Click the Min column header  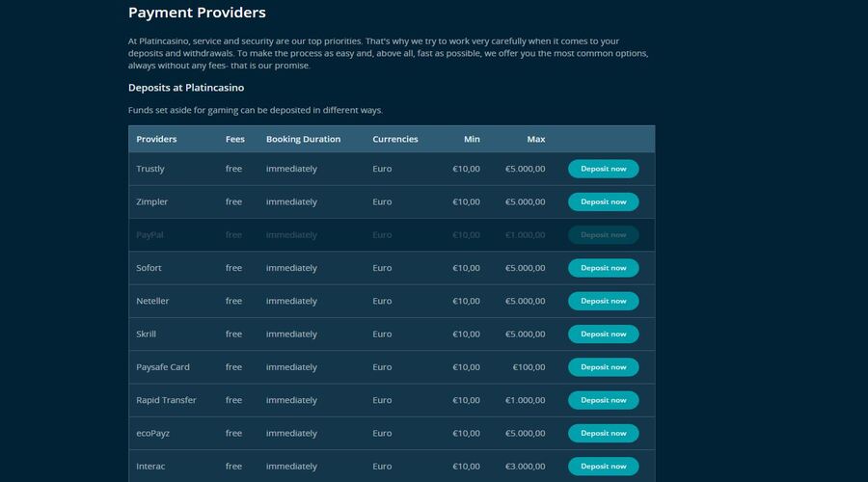[472, 139]
